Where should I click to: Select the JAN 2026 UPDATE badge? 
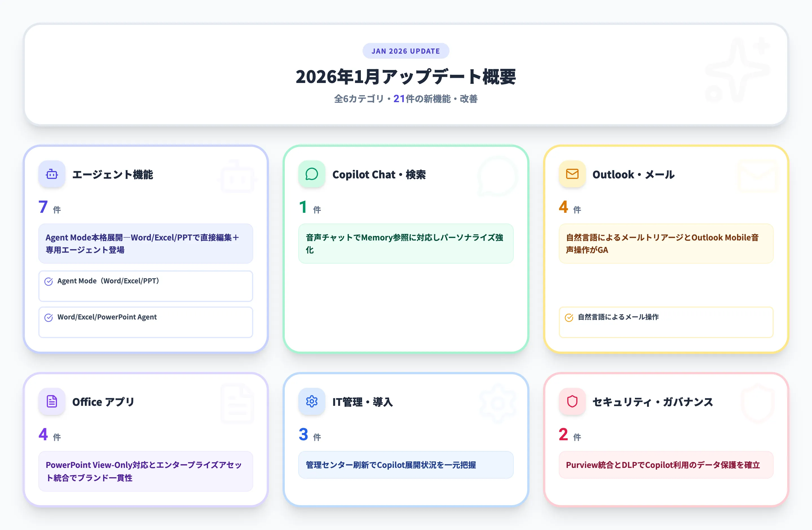click(x=406, y=51)
